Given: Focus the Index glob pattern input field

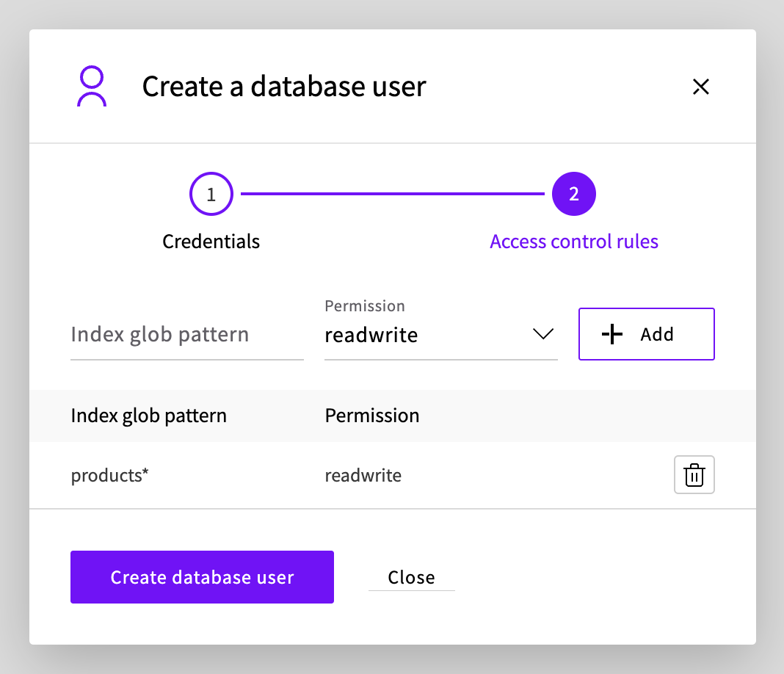Looking at the screenshot, I should click(x=187, y=335).
